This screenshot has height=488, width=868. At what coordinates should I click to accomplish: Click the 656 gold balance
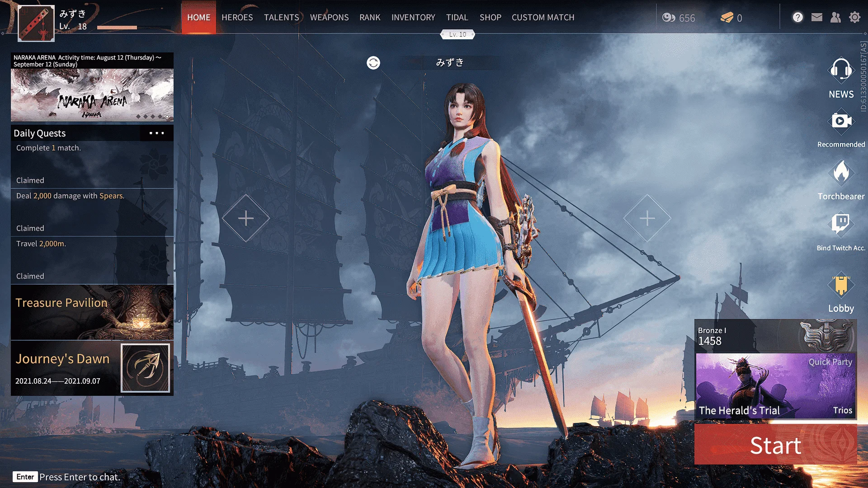[x=687, y=18]
